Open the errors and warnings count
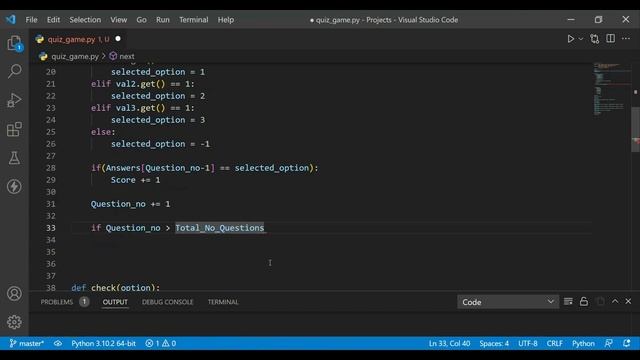 tap(161, 343)
